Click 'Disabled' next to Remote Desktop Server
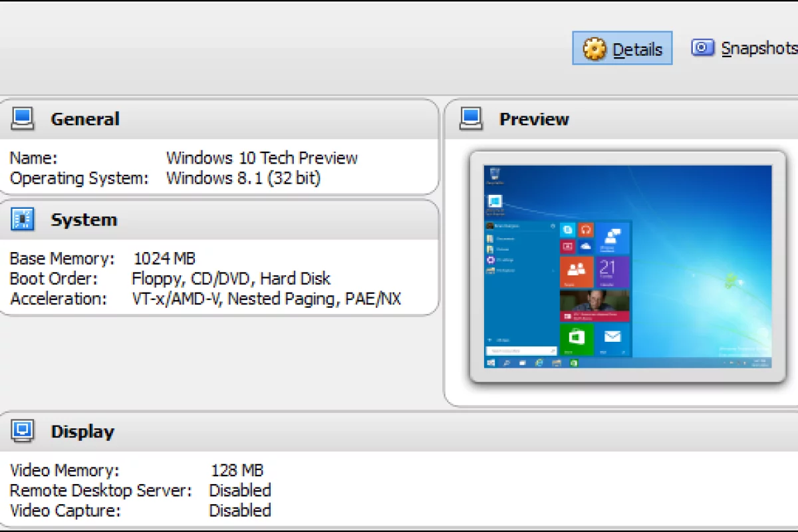The image size is (798, 532). (x=240, y=490)
